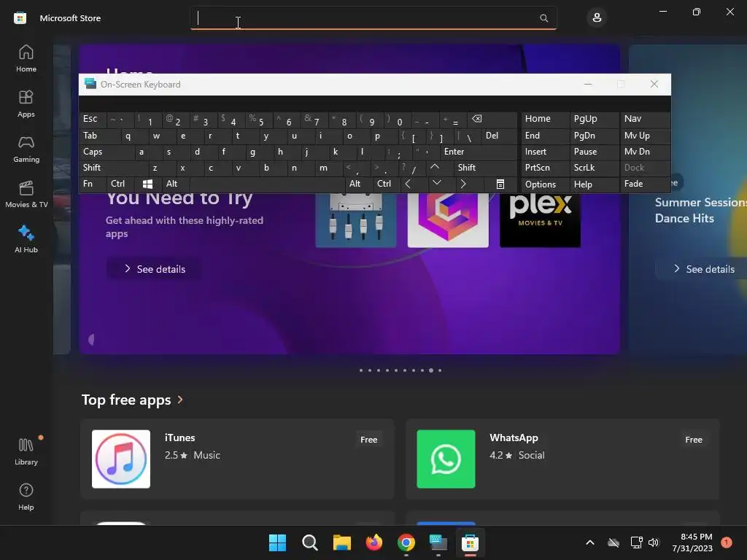The height and width of the screenshot is (560, 747).
Task: Click See details on Summer Sessions banner
Action: (703, 269)
